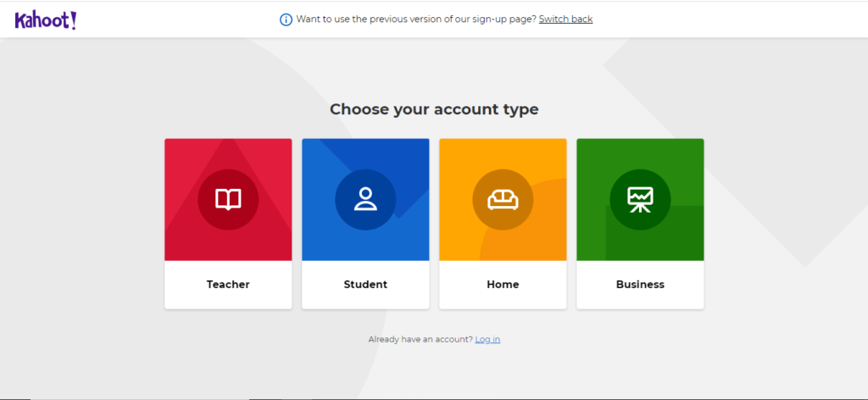The width and height of the screenshot is (868, 400).
Task: Click the Kahoot! logo
Action: pos(46,20)
